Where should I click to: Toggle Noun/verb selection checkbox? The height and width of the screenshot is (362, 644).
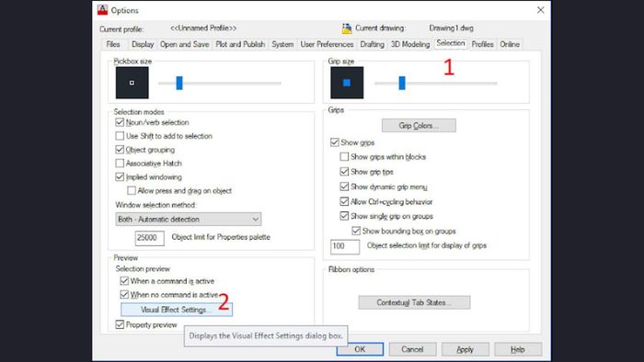pyautogui.click(x=120, y=122)
